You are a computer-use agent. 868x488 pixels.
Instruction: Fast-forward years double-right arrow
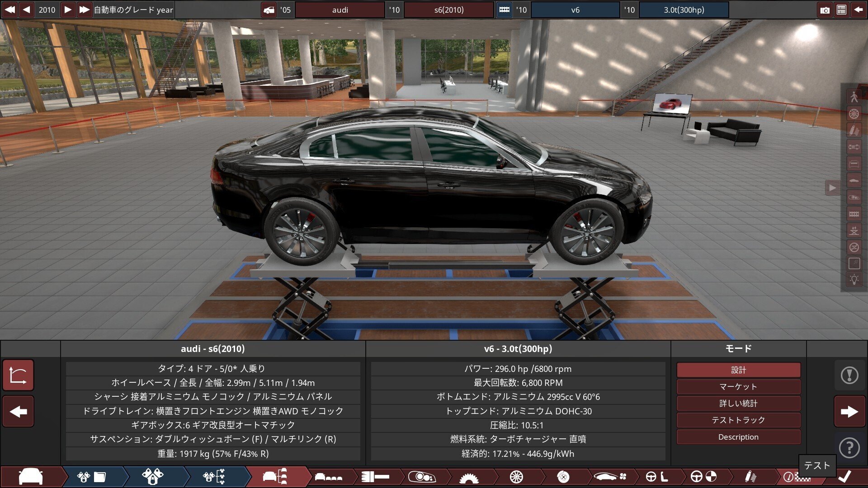tap(84, 9)
